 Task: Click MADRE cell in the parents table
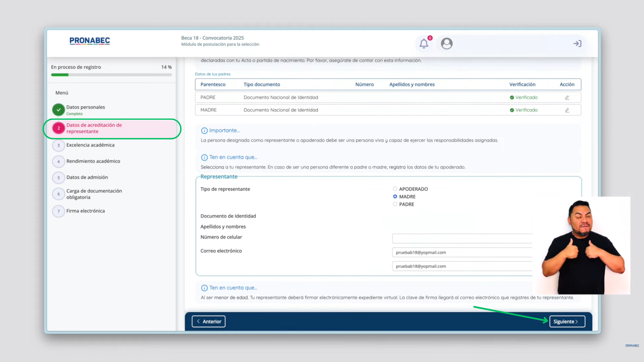pos(209,110)
